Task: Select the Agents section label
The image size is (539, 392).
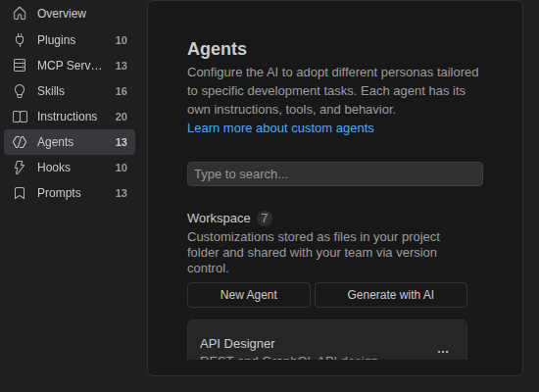Action: click(x=55, y=142)
